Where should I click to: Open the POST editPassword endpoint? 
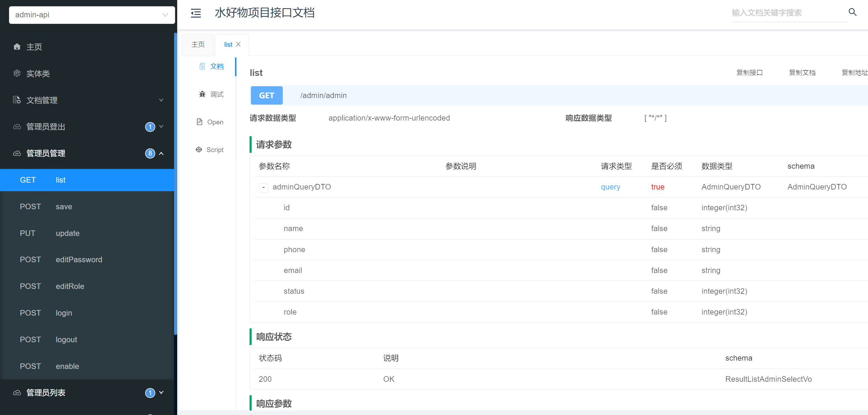tap(79, 260)
